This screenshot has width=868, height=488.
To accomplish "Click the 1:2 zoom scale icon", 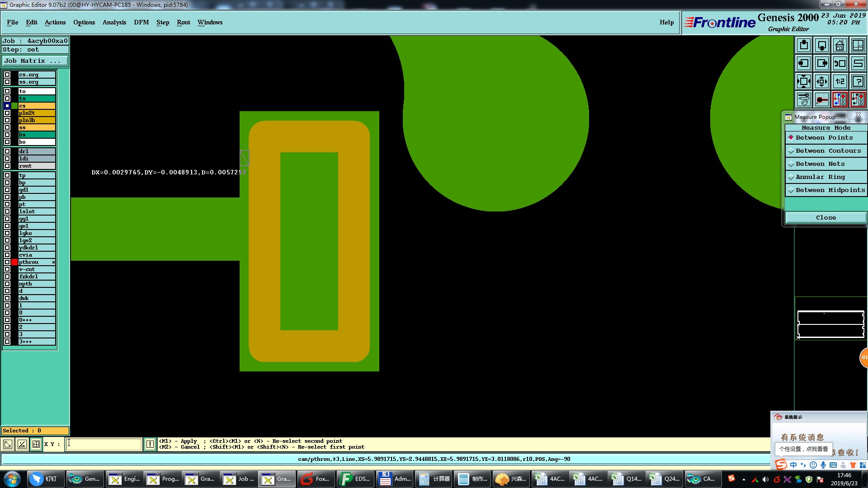I will [840, 81].
